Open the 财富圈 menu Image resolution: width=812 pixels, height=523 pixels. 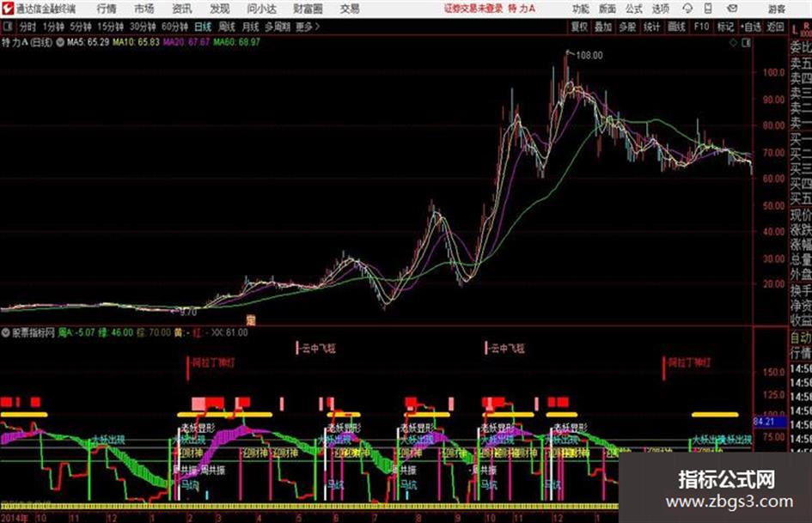pyautogui.click(x=308, y=9)
